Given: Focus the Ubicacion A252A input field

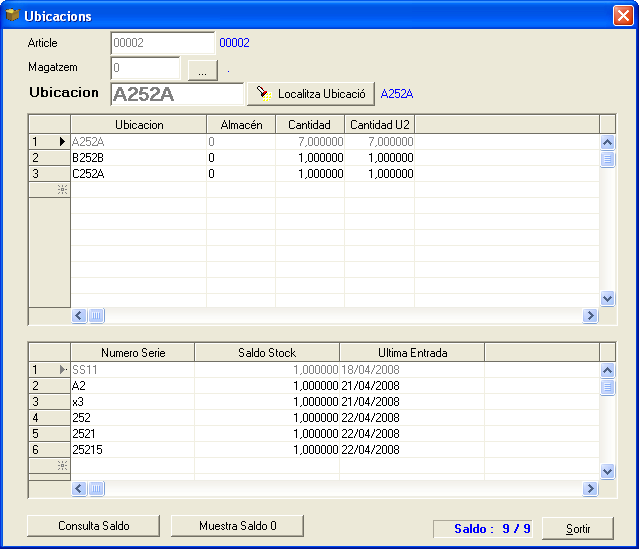Looking at the screenshot, I should 177,94.
